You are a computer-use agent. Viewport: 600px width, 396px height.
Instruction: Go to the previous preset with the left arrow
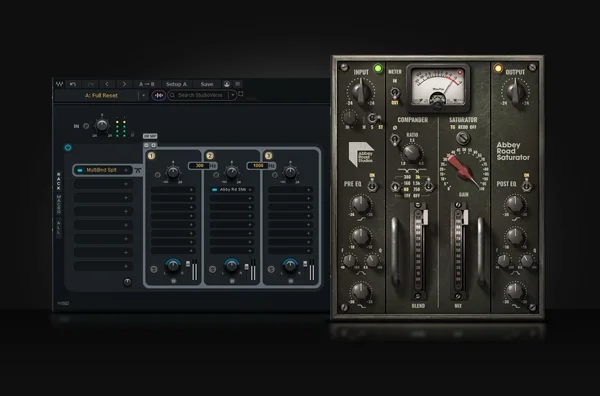(x=107, y=84)
